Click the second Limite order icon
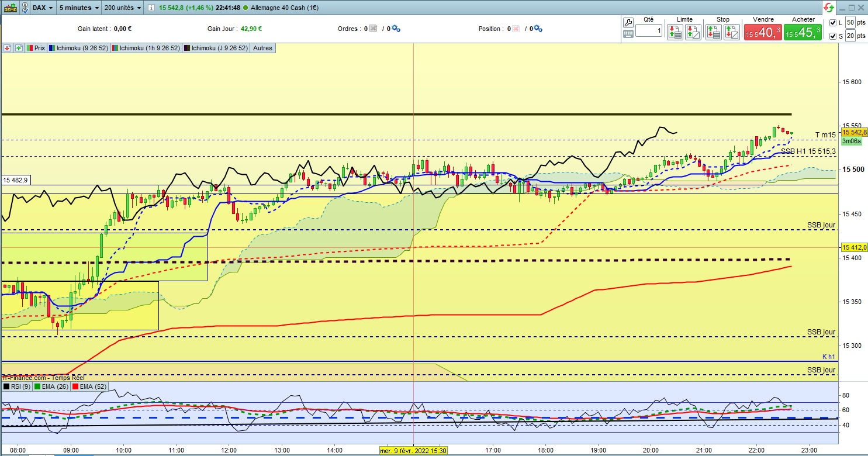This screenshot has width=868, height=456. (x=693, y=32)
